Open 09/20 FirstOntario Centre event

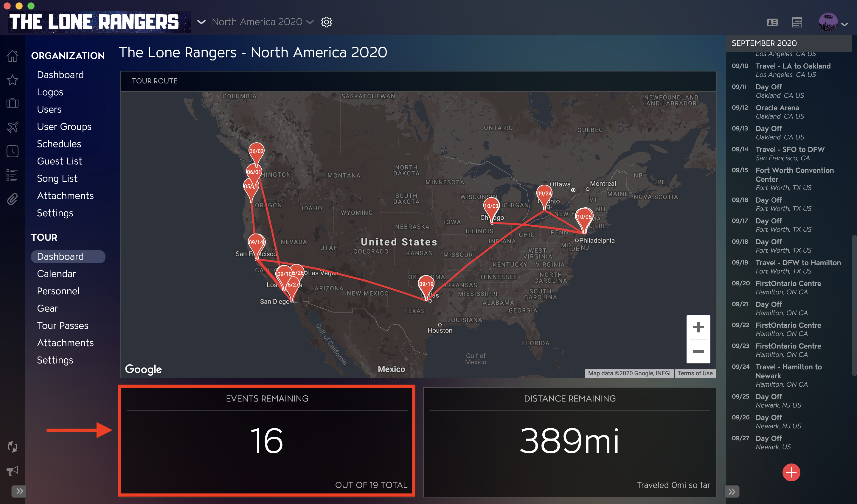[x=789, y=287]
